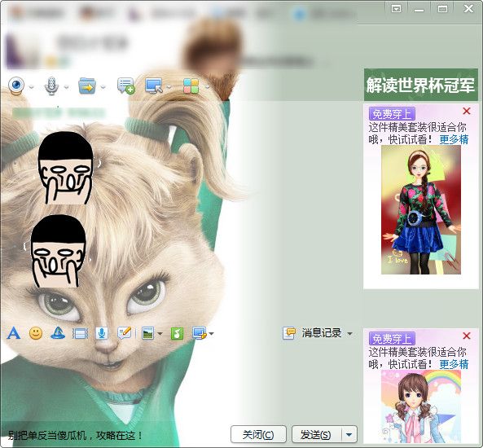Open font settings with blue A icon

coord(14,333)
